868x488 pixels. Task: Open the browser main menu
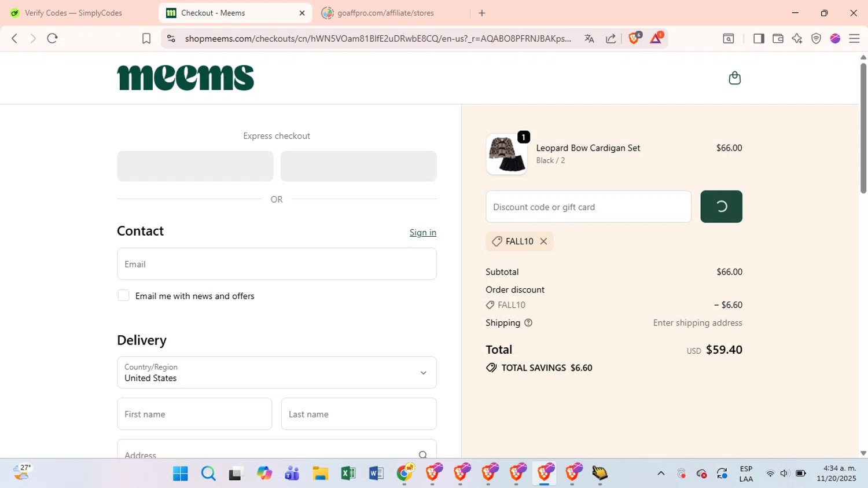coord(854,38)
